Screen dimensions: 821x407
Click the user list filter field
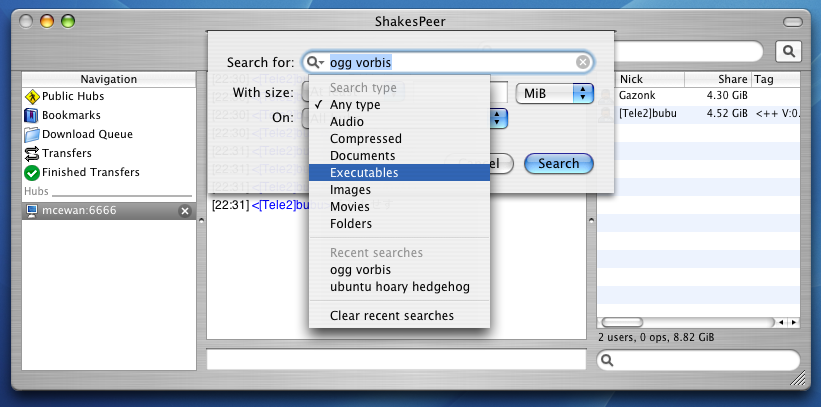click(x=698, y=360)
